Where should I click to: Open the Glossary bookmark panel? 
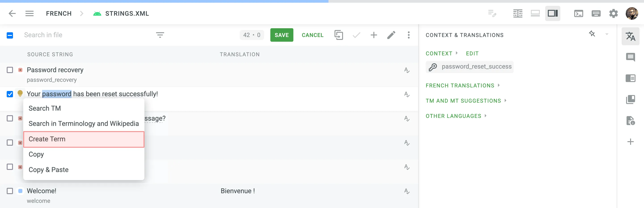[x=631, y=99]
